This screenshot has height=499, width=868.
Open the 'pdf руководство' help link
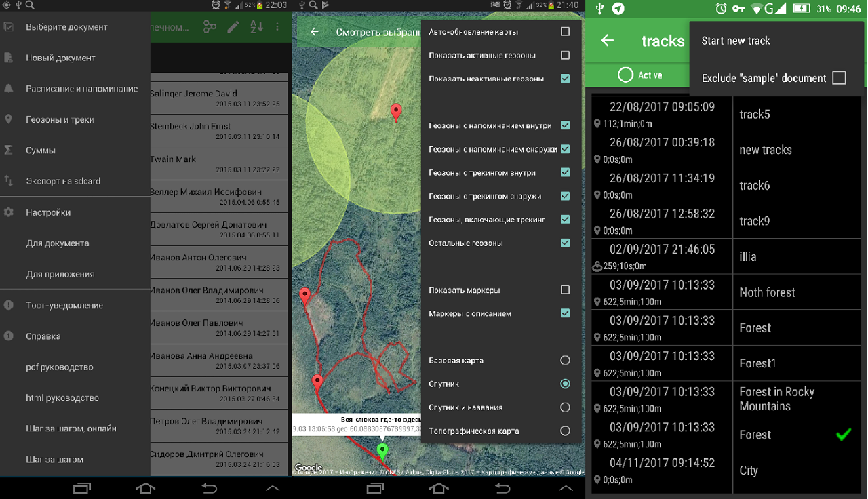[60, 367]
